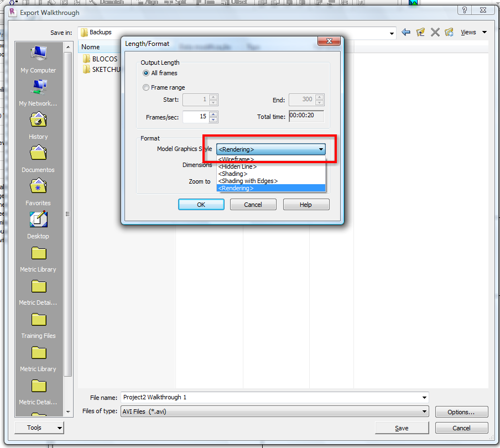
Task: Open the Desktop shortcut icon
Action: [x=39, y=220]
